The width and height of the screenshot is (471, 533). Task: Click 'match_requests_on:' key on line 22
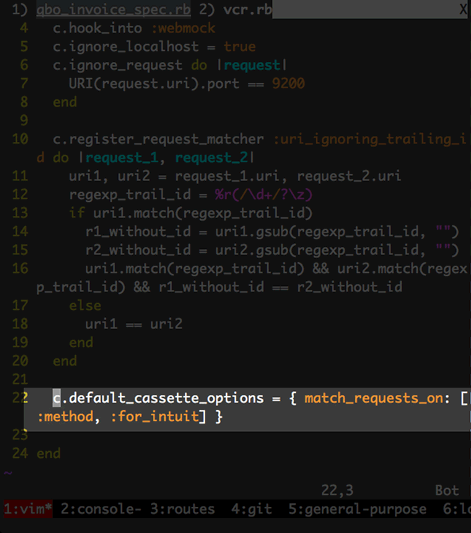coord(378,398)
